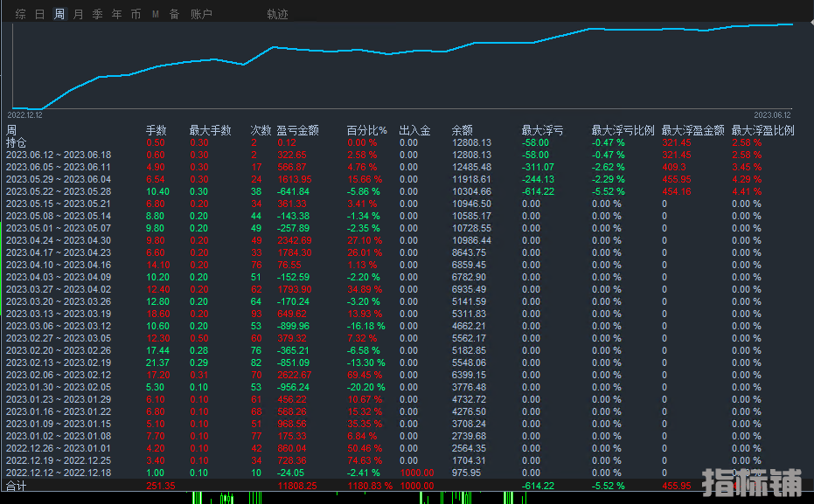Click balance value 975.95
The width and height of the screenshot is (814, 504).
(x=466, y=473)
